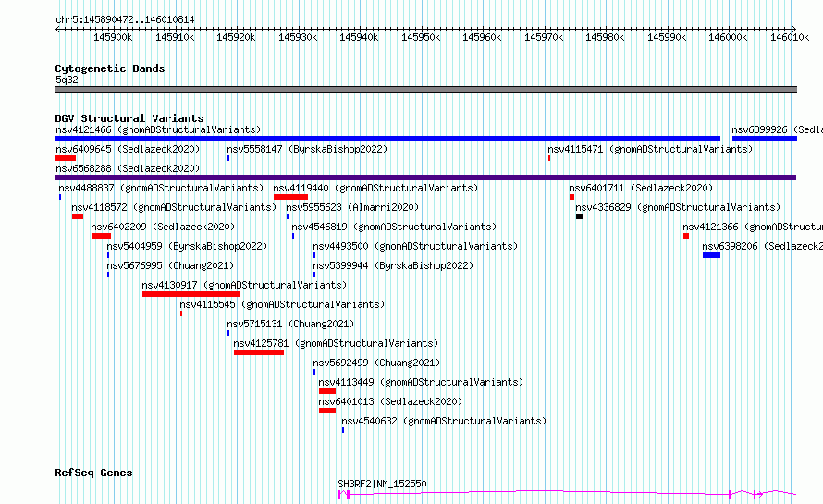Select the gray 5q32 cytogenetic band bar
The image size is (823, 504).
pos(425,90)
